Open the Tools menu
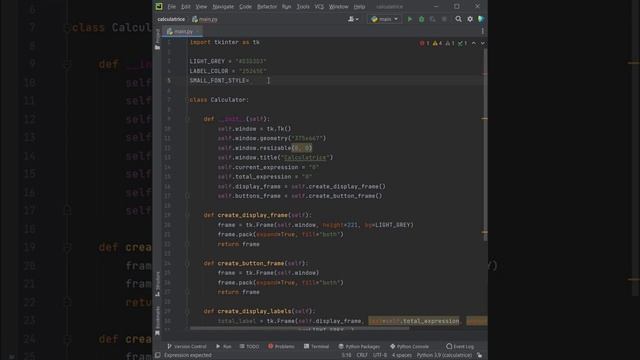Viewport: 640px width, 360px height. (303, 7)
